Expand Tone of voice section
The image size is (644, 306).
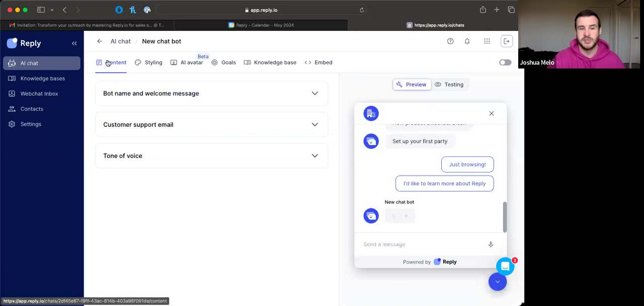(x=211, y=156)
